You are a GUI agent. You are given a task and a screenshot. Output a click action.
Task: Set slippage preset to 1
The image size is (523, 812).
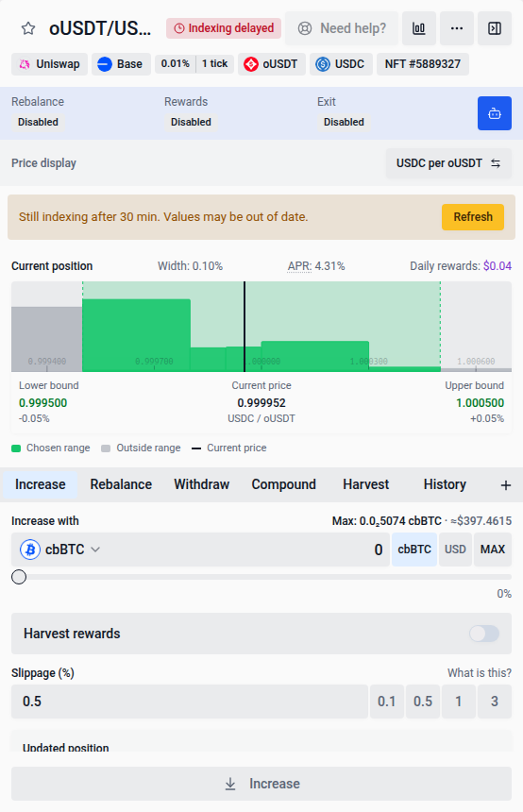[x=458, y=702]
